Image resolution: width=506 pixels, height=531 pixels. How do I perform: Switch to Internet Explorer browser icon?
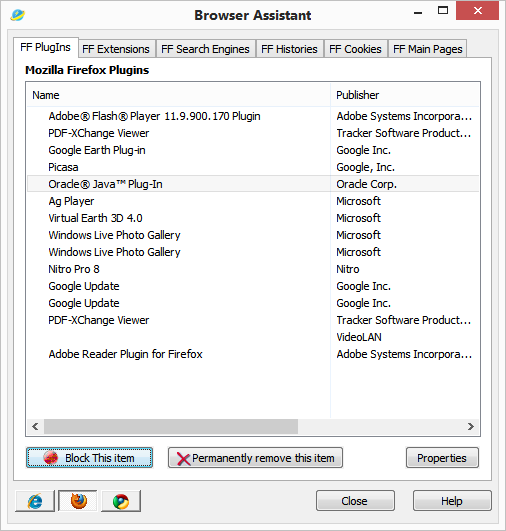(35, 501)
